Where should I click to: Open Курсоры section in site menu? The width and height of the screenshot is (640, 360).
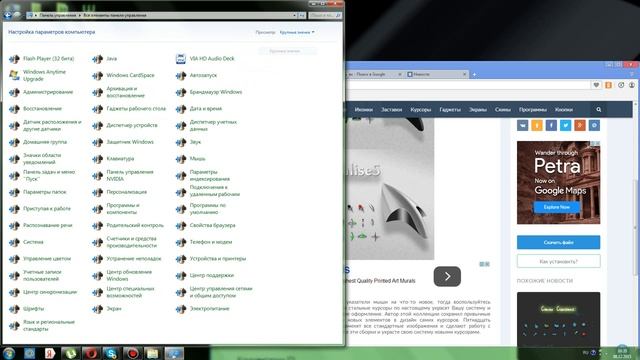tap(421, 110)
